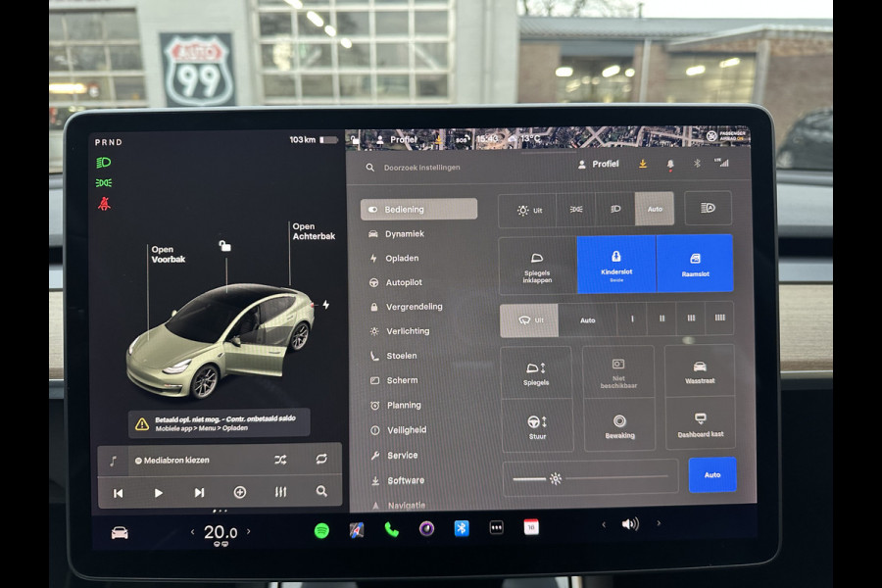Viewport: 882px width, 588px height.
Task: Disable the Raamslot window lock
Action: (x=696, y=263)
